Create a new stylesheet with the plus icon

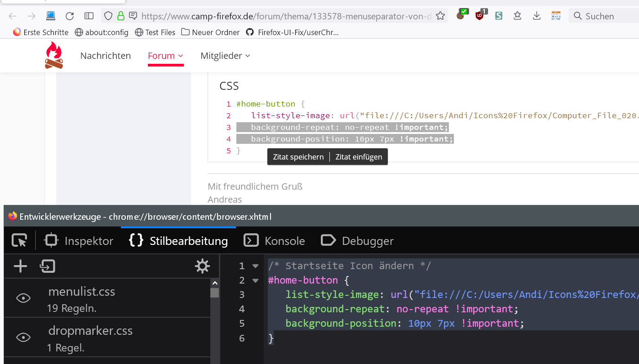point(20,266)
